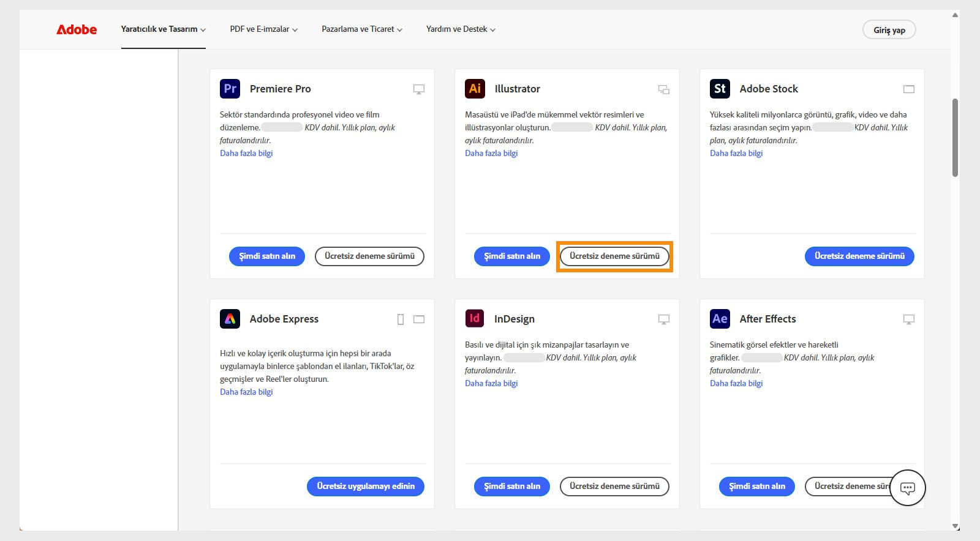The height and width of the screenshot is (541, 980).
Task: Click the page's vertical scrollbar thumb
Action: click(955, 138)
